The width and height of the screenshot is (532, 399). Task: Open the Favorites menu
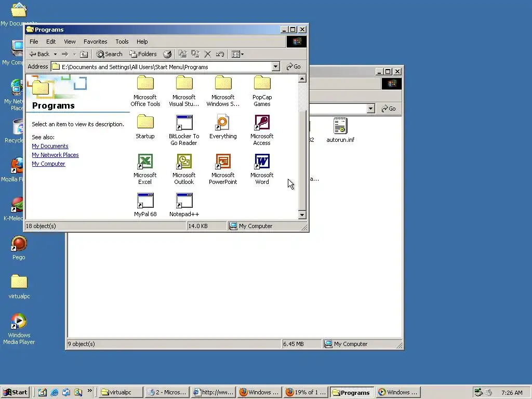[96, 42]
